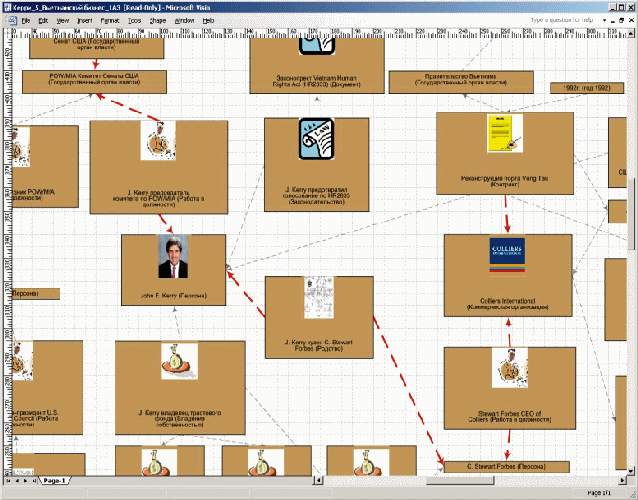Viewport: 638px width, 500px height.
Task: Click John F. Kerry's portrait photo
Action: pos(173,256)
